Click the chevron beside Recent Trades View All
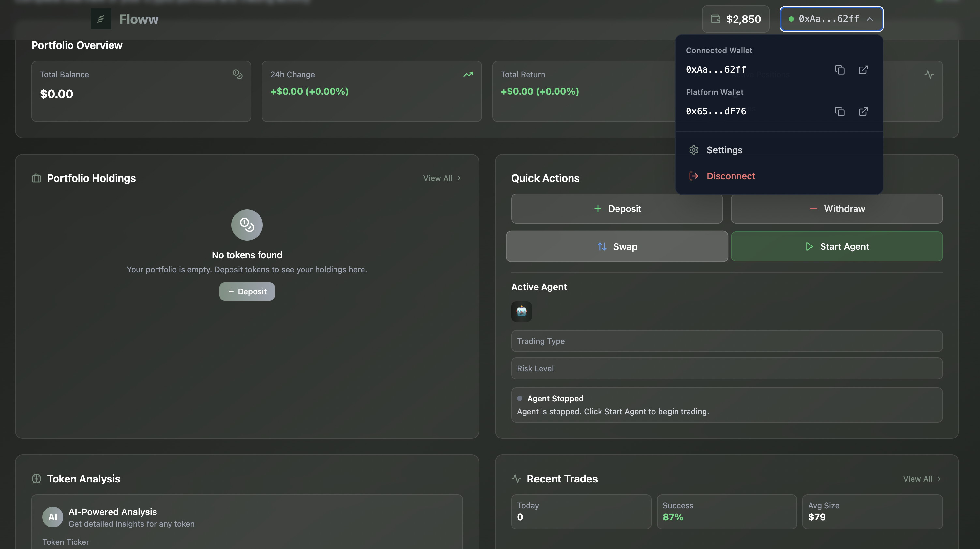980x549 pixels. click(x=939, y=479)
